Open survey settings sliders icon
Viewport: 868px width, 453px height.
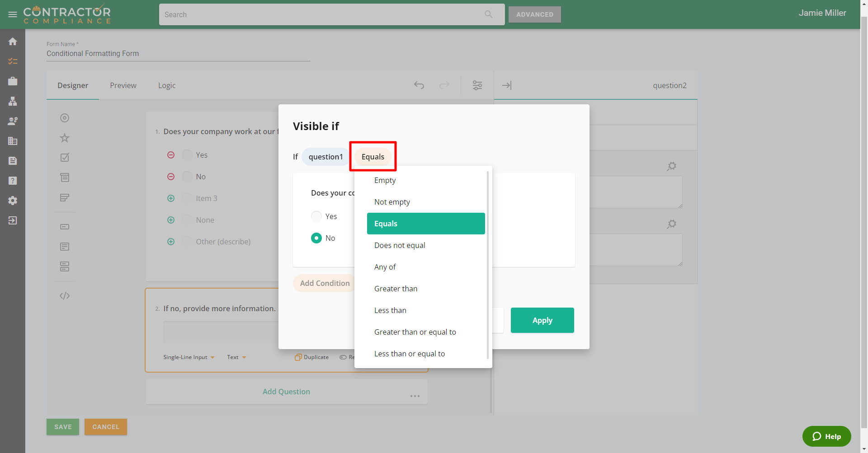click(477, 85)
